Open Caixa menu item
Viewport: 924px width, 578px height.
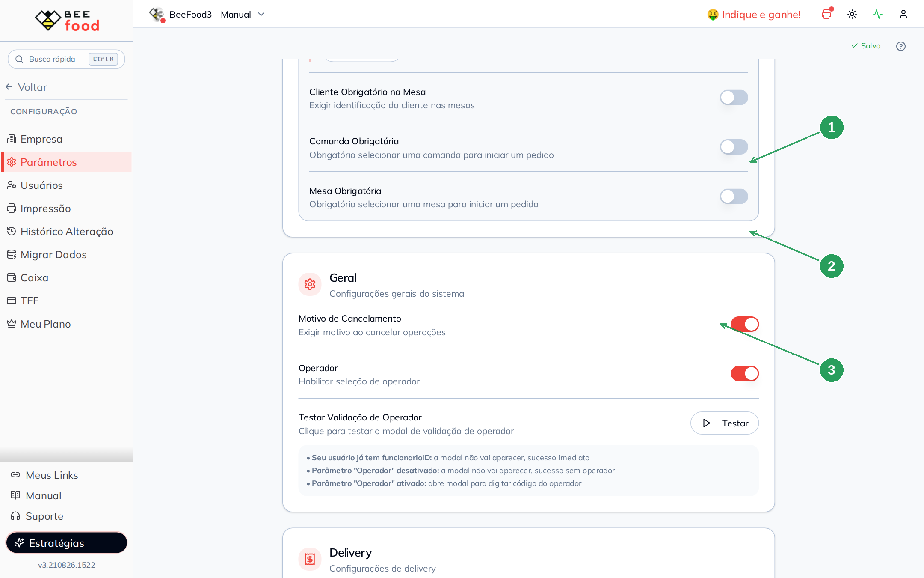coord(66,277)
